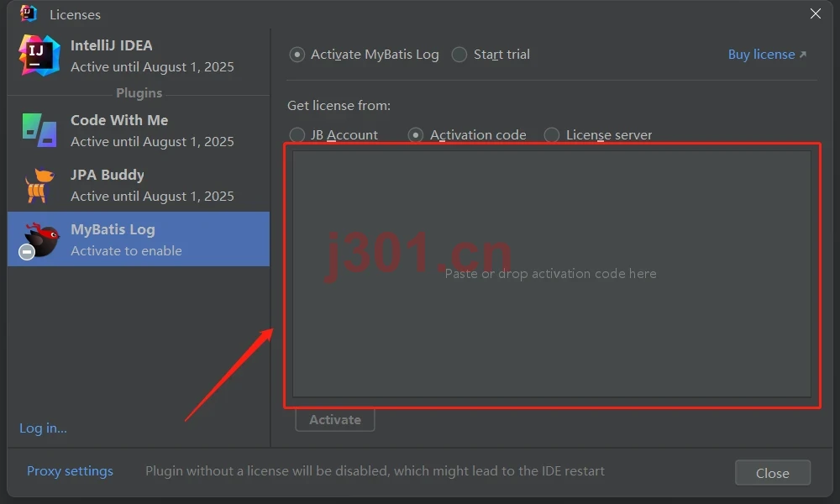Open Proxy settings
Viewport: 840px width, 504px height.
(x=71, y=470)
